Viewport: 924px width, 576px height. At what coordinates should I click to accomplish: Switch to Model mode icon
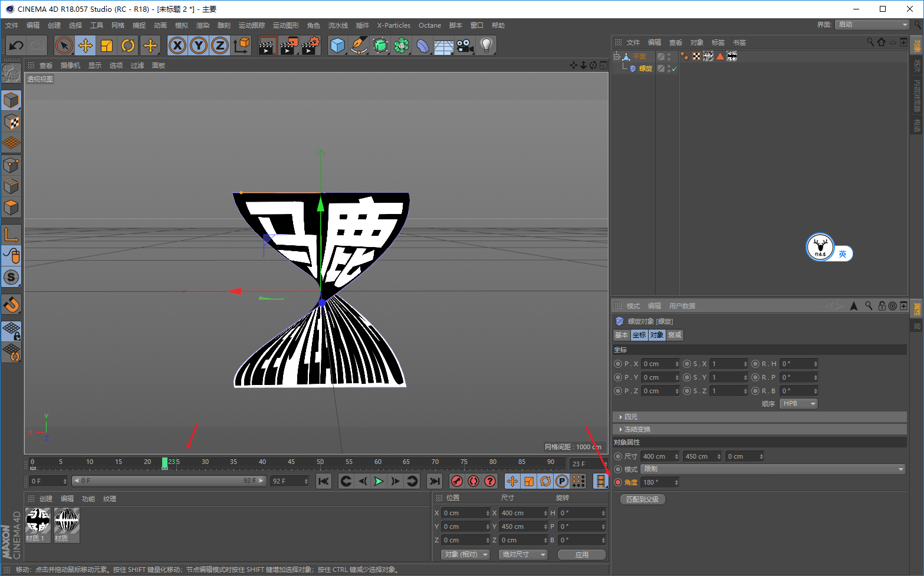coord(11,101)
